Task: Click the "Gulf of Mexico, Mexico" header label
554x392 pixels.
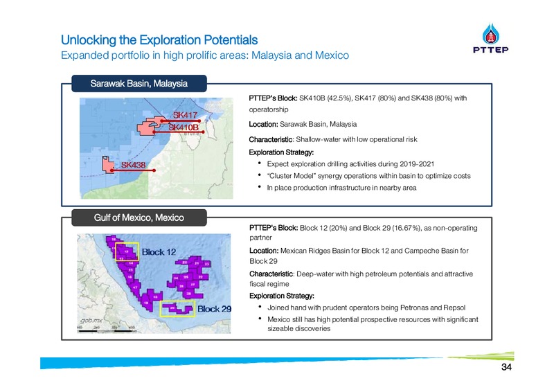Action: click(x=139, y=217)
